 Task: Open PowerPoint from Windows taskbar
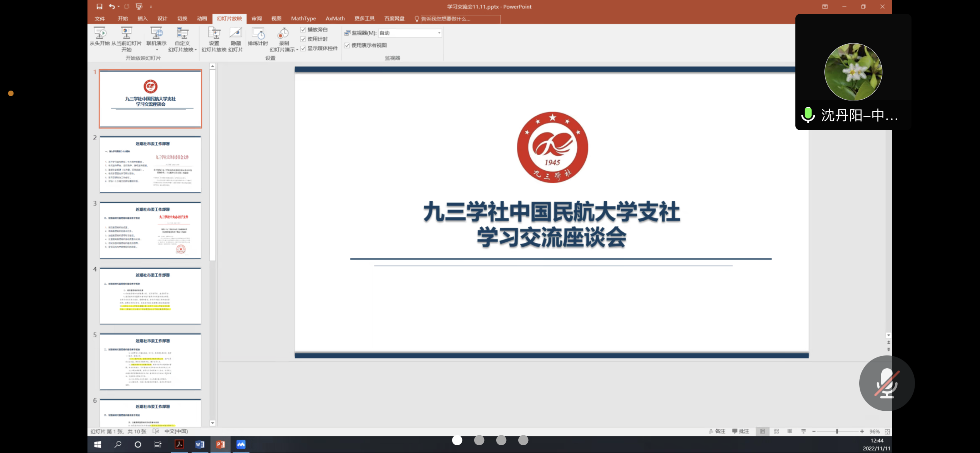[221, 444]
